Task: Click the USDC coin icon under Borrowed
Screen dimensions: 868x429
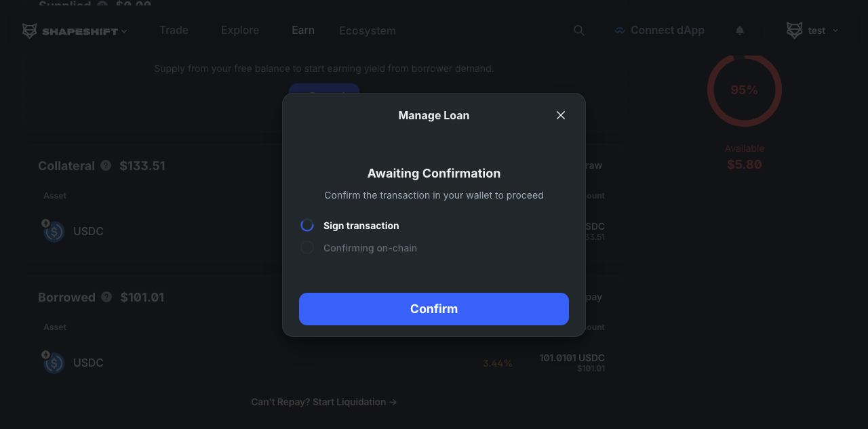Action: [54, 363]
